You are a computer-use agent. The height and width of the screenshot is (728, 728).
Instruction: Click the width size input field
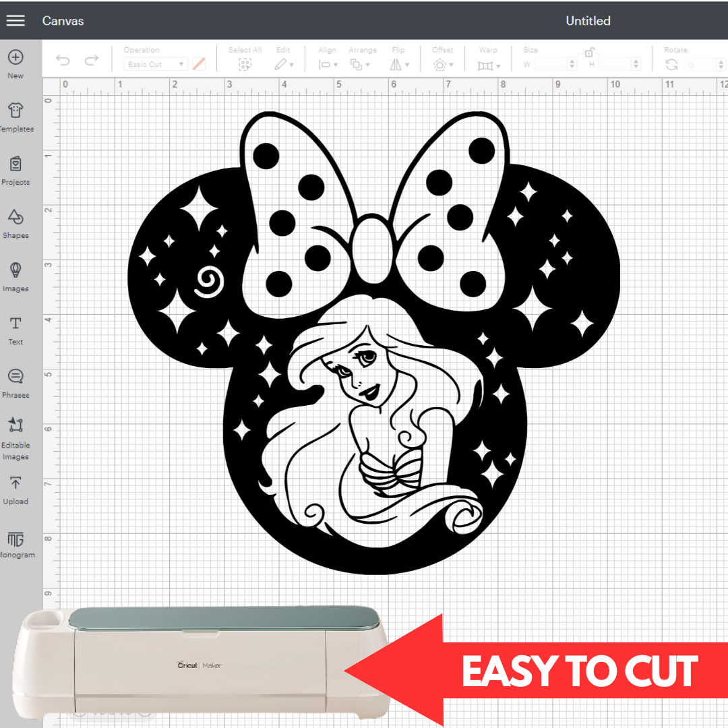point(551,64)
